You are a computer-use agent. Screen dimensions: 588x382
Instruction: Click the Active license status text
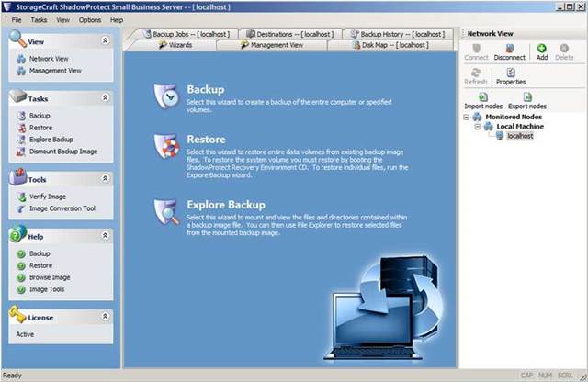click(25, 334)
